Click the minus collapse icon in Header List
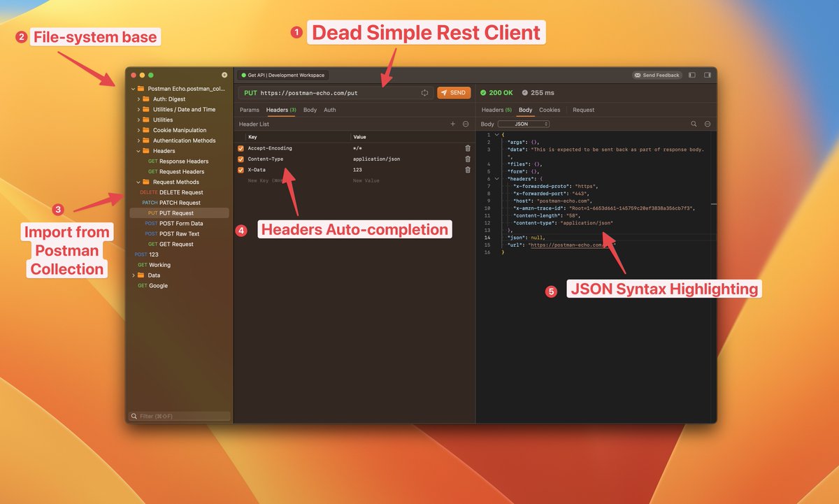The width and height of the screenshot is (839, 504). 465,123
